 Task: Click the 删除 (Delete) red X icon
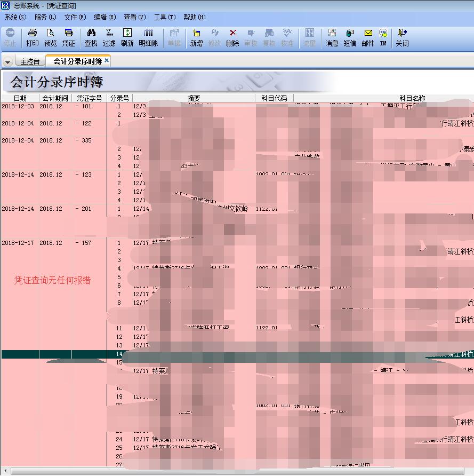[232, 38]
